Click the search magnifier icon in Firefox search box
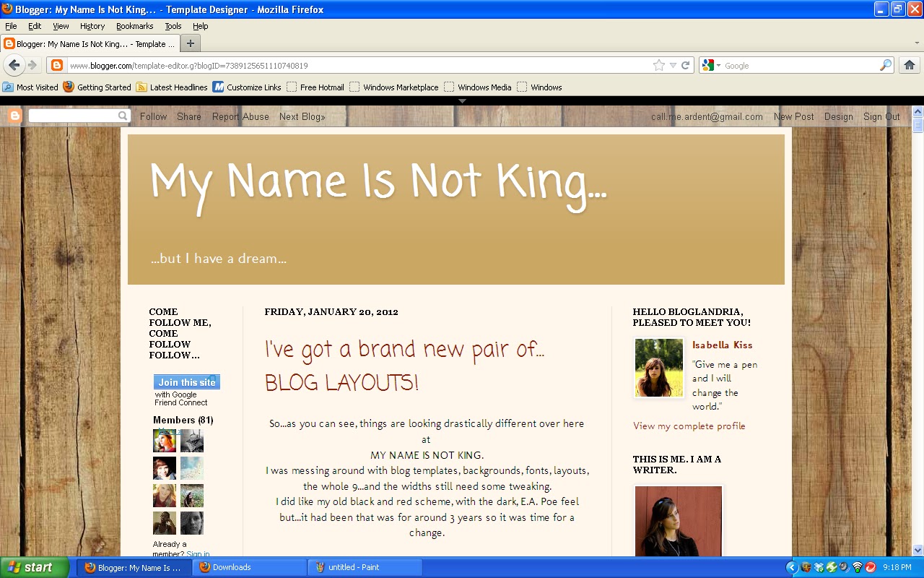This screenshot has width=924, height=578. (885, 65)
